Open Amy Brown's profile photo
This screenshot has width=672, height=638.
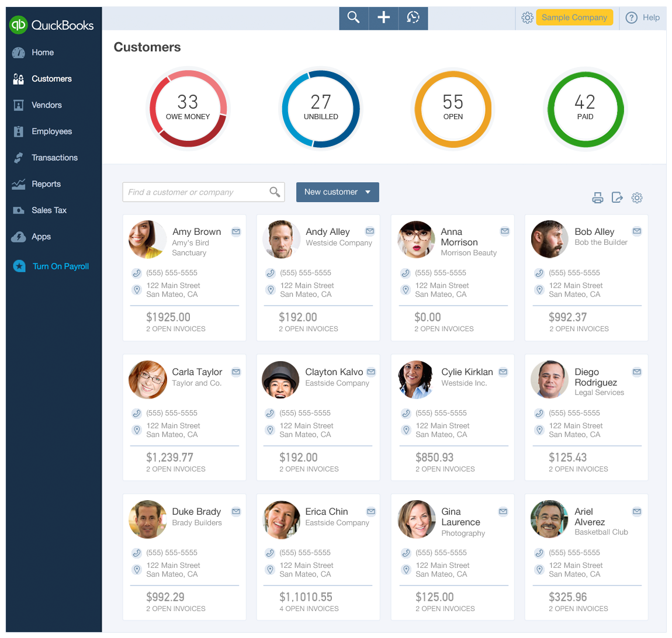[x=147, y=239]
